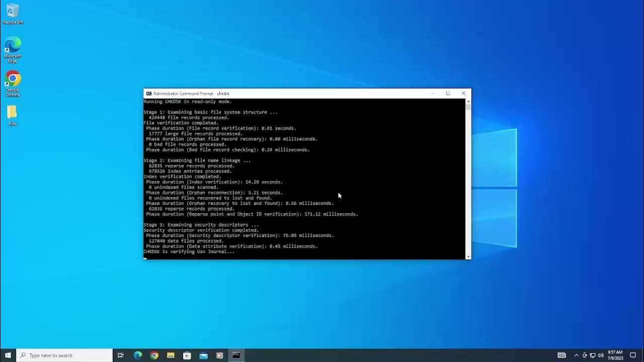Image resolution: width=644 pixels, height=362 pixels.
Task: Click the Type here to search box
Action: pyautogui.click(x=64, y=355)
